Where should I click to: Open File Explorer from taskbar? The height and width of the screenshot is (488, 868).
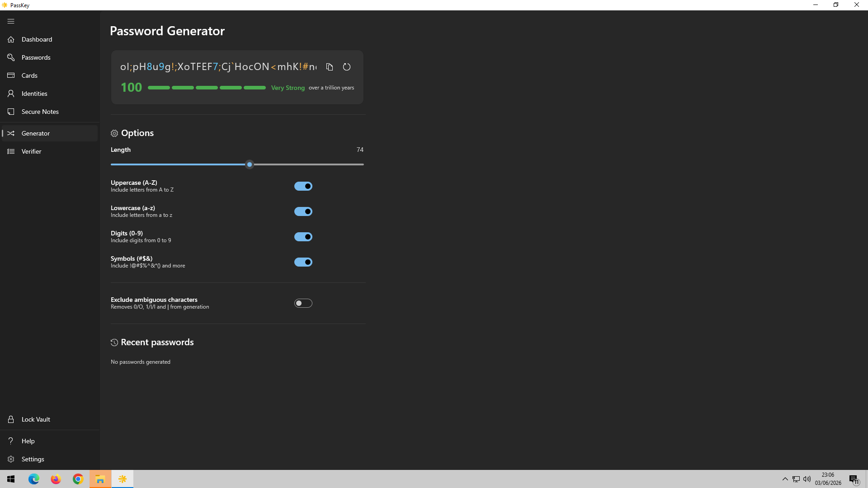tap(100, 479)
